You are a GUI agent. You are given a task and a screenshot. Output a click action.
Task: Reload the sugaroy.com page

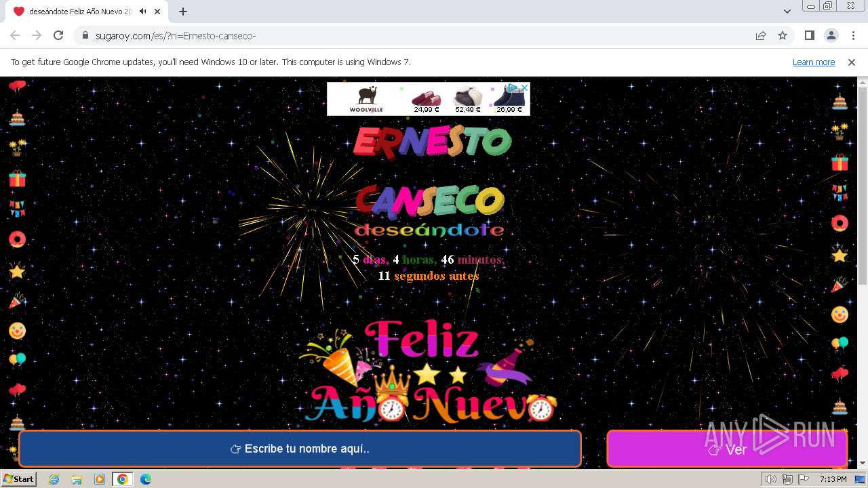pos(58,35)
